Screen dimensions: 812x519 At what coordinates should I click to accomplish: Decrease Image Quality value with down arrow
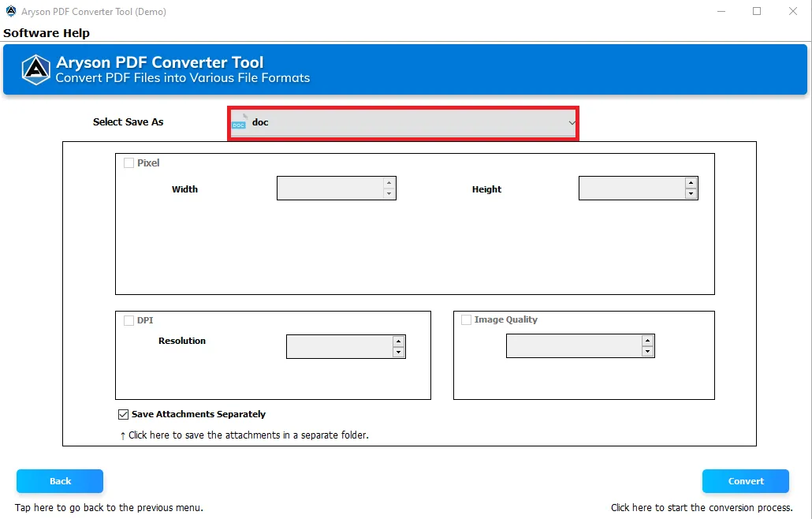point(647,352)
